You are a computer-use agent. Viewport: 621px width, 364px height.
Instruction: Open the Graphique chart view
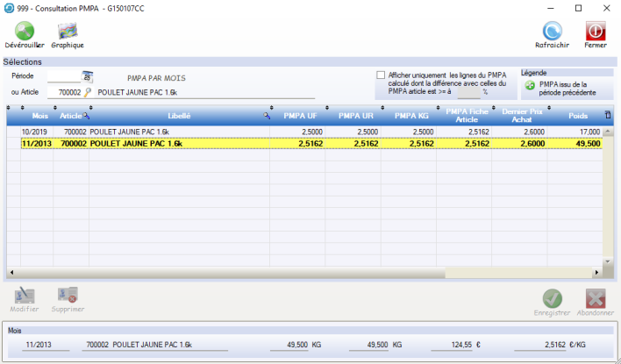[68, 32]
